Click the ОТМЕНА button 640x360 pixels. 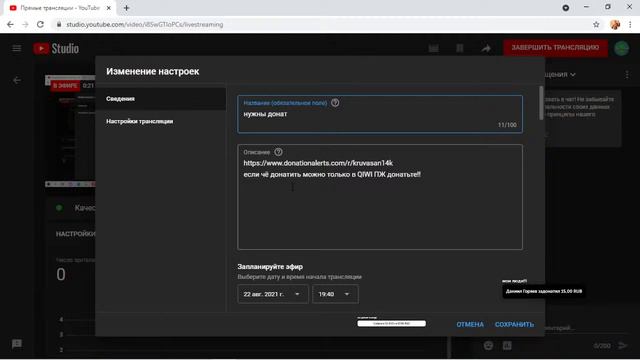point(470,324)
